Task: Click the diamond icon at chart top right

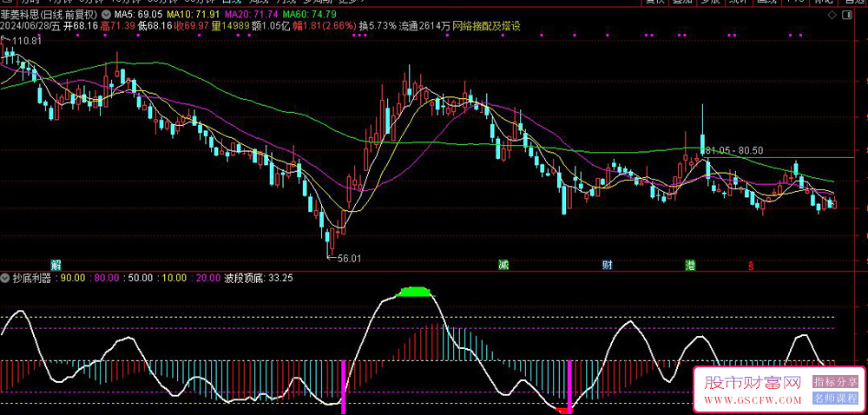Action: 831,15
